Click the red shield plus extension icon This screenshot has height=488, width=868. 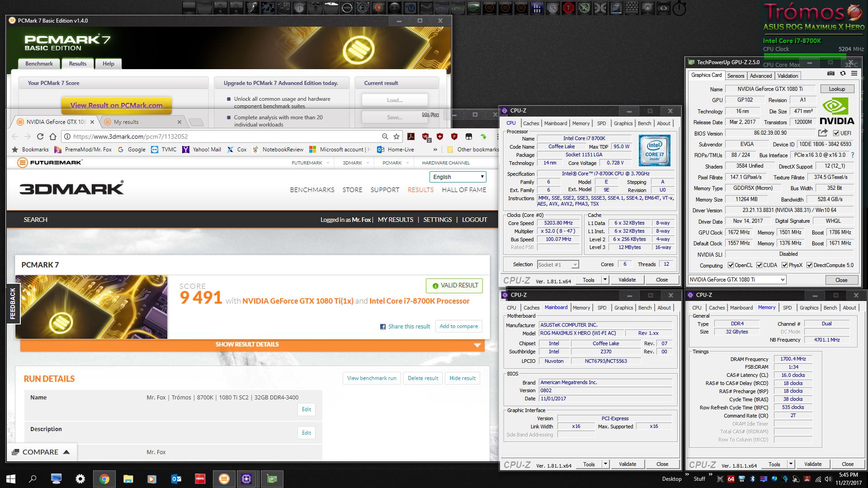[x=440, y=136]
